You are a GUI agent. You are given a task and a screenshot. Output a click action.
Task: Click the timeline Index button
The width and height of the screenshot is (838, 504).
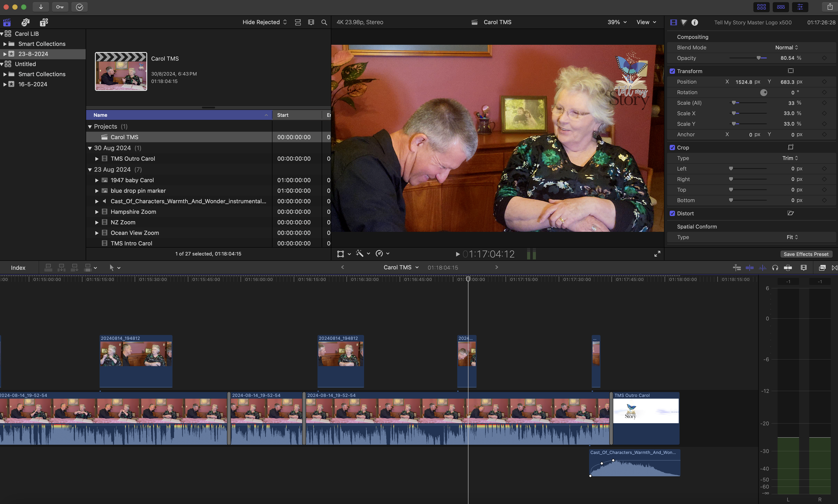[x=18, y=268]
